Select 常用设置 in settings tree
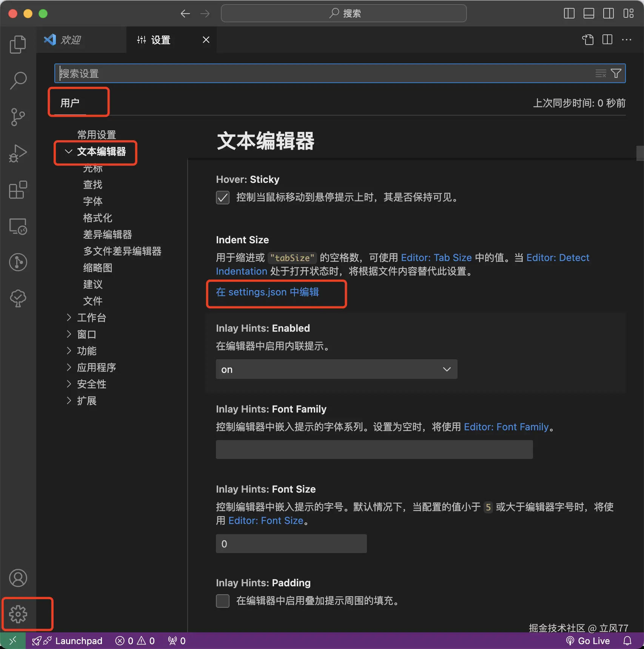 coord(97,135)
